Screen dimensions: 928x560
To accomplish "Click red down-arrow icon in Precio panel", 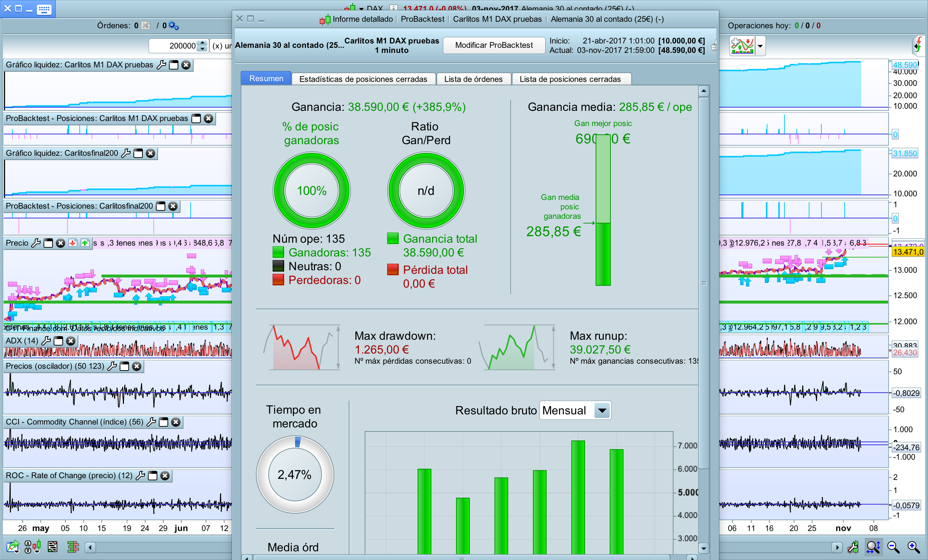I will [73, 243].
